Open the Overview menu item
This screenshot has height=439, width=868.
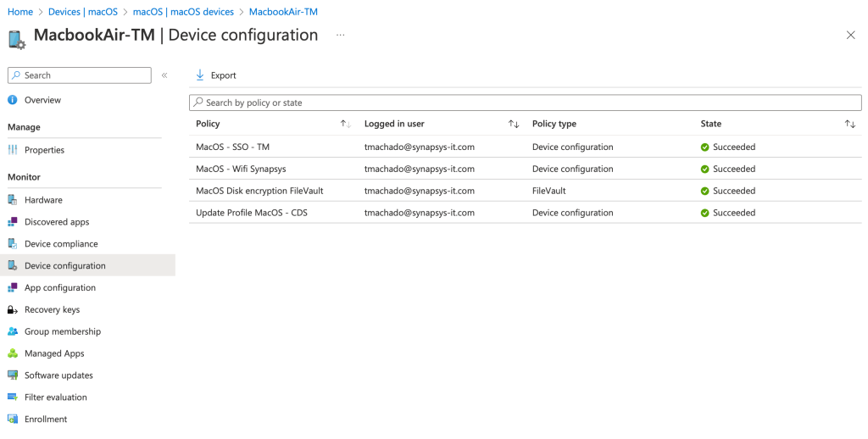(x=42, y=100)
